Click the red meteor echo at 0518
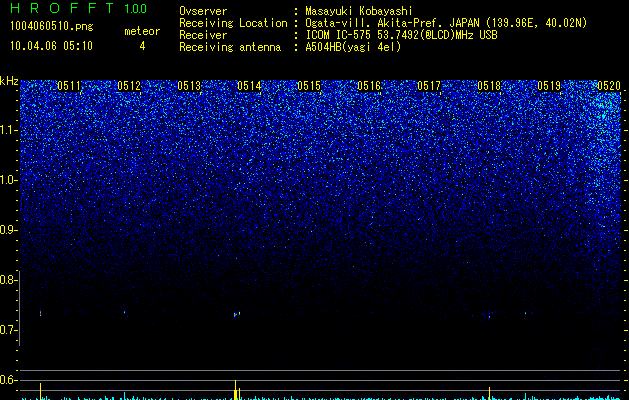This screenshot has width=629, height=400. coord(489,317)
